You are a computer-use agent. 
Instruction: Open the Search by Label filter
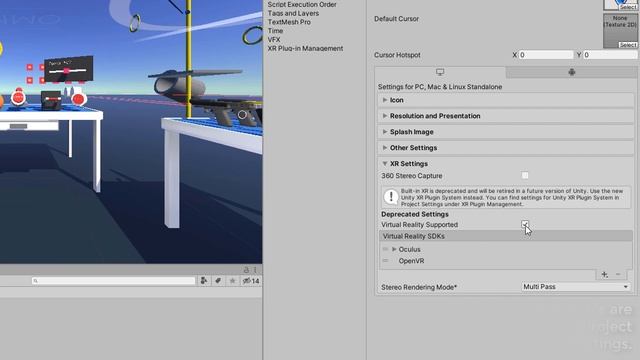tap(218, 281)
